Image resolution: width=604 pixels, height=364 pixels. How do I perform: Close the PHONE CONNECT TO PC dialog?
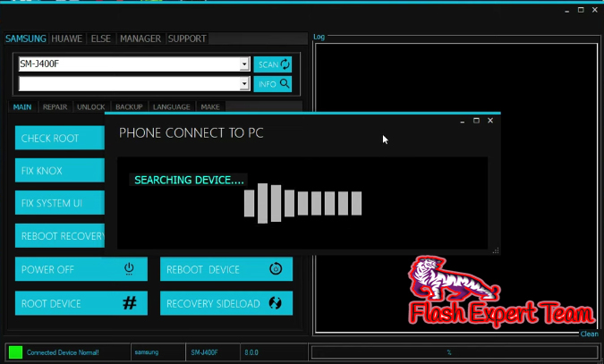(x=490, y=121)
